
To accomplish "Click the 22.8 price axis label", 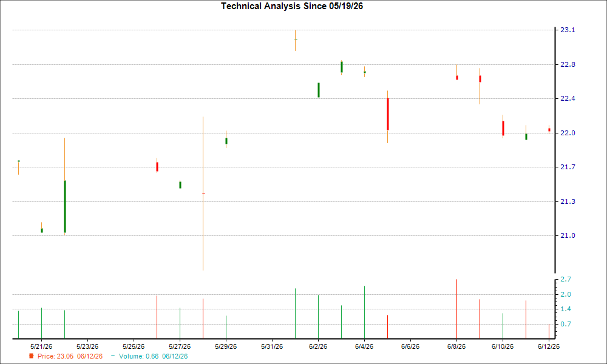I will tap(568, 64).
